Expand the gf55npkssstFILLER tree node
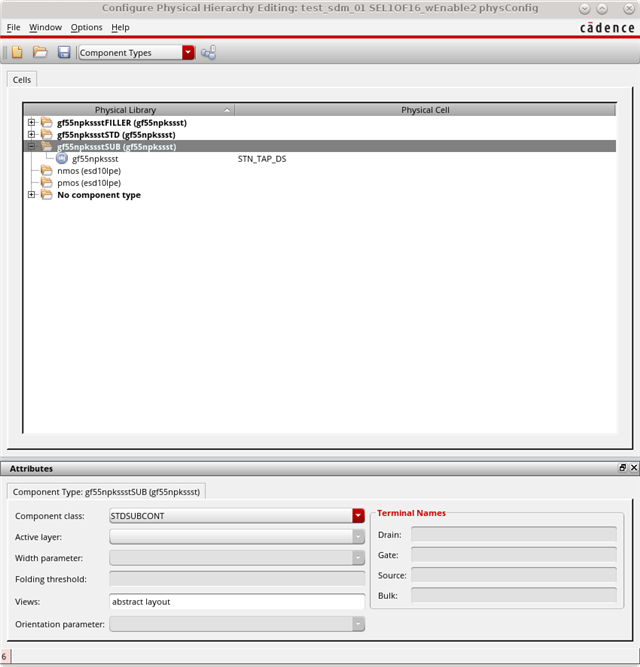The width and height of the screenshot is (640, 667). click(32, 123)
